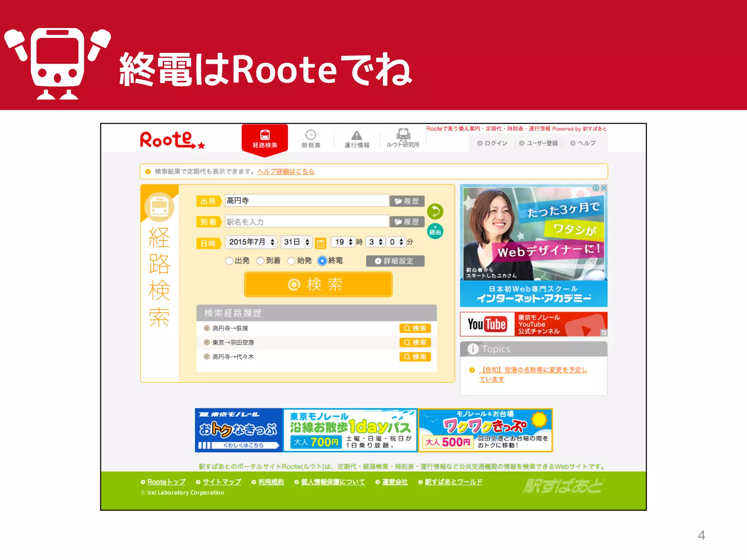This screenshot has width=747, height=560.
Task: Click the 高円寺→荻窪 history entry text
Action: 230,328
